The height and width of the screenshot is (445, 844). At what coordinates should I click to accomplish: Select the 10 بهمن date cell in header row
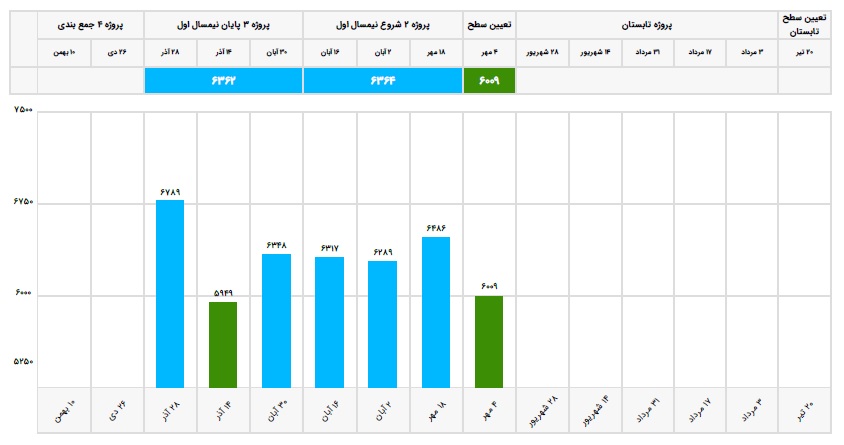[x=64, y=53]
